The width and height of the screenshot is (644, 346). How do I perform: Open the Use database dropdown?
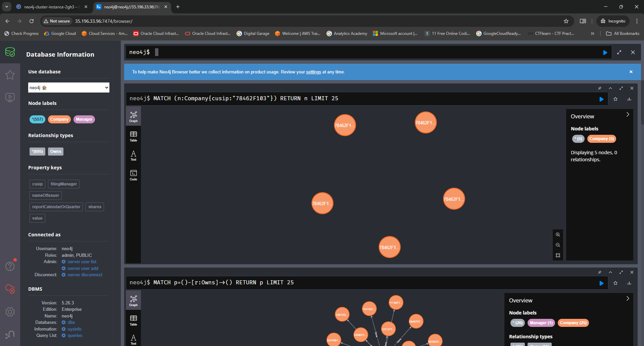point(69,88)
